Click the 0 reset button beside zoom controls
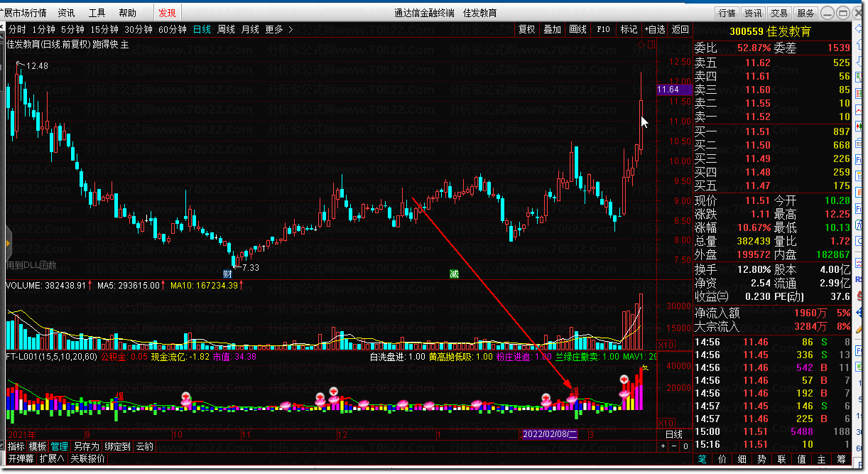Screen dimensions: 868x474 point(685,446)
